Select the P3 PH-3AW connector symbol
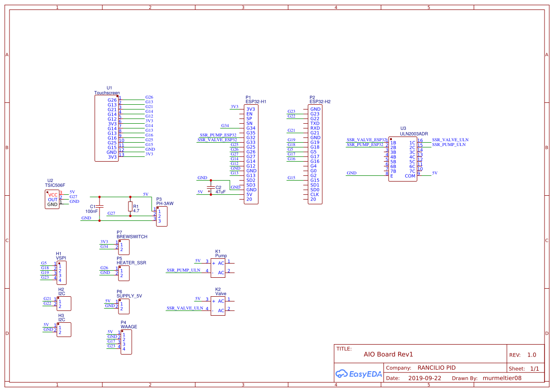554x392 pixels. tap(162, 217)
